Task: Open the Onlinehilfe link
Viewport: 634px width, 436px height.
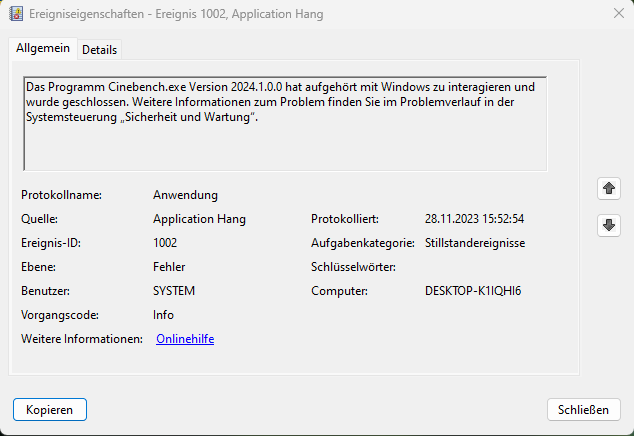Action: 185,339
